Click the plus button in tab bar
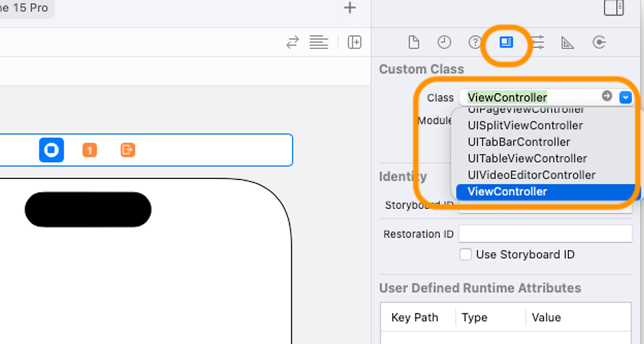Viewport: 644px width, 344px height. pyautogui.click(x=350, y=8)
